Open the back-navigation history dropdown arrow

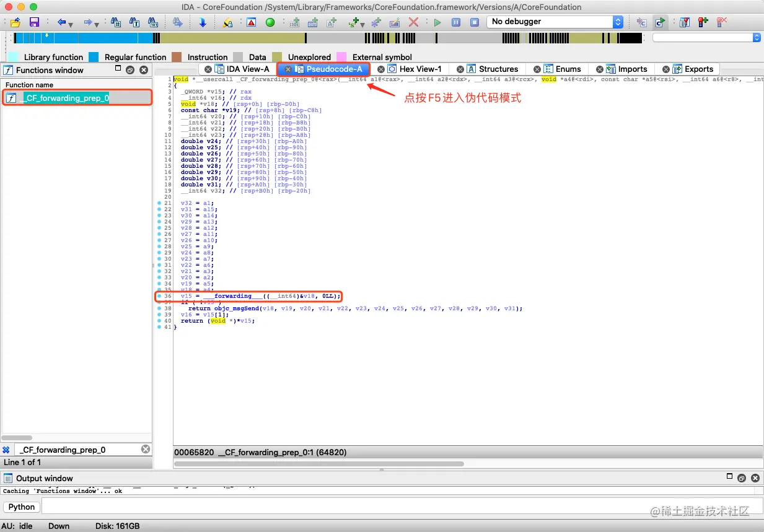(71, 24)
